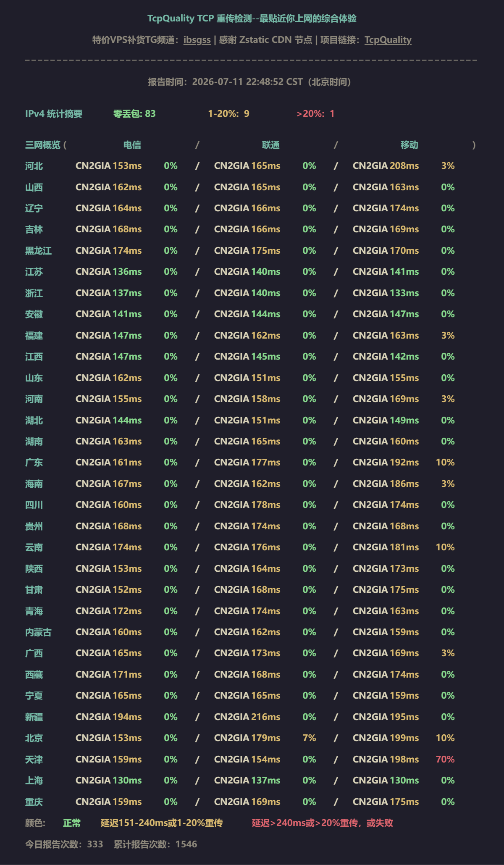The image size is (504, 865).
Task: Click 河北 移动 208ms latency entry
Action: (386, 166)
